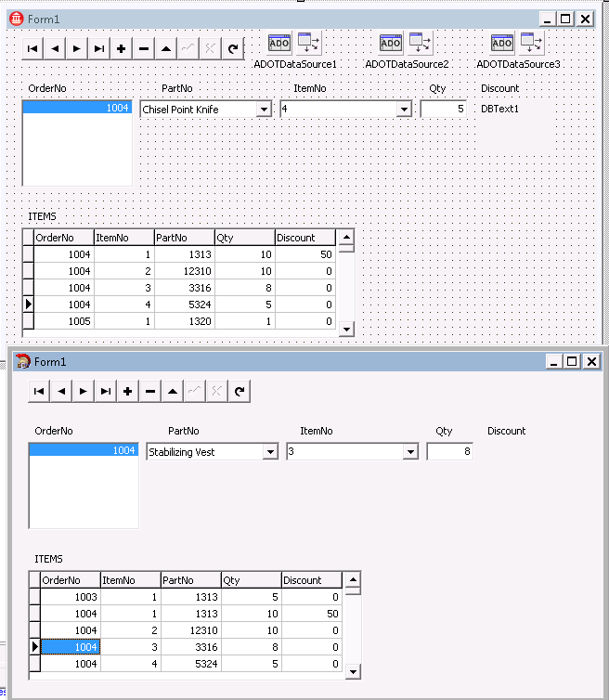This screenshot has height=700, width=609.
Task: Click PartNo 5324 cell in lower ITEMS grid
Action: pos(191,664)
